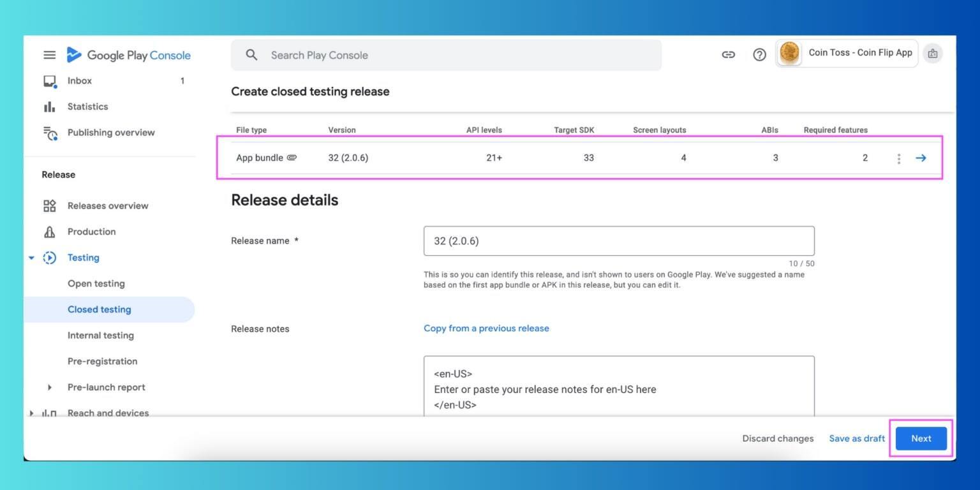
Task: Go to Internal testing
Action: point(101,336)
